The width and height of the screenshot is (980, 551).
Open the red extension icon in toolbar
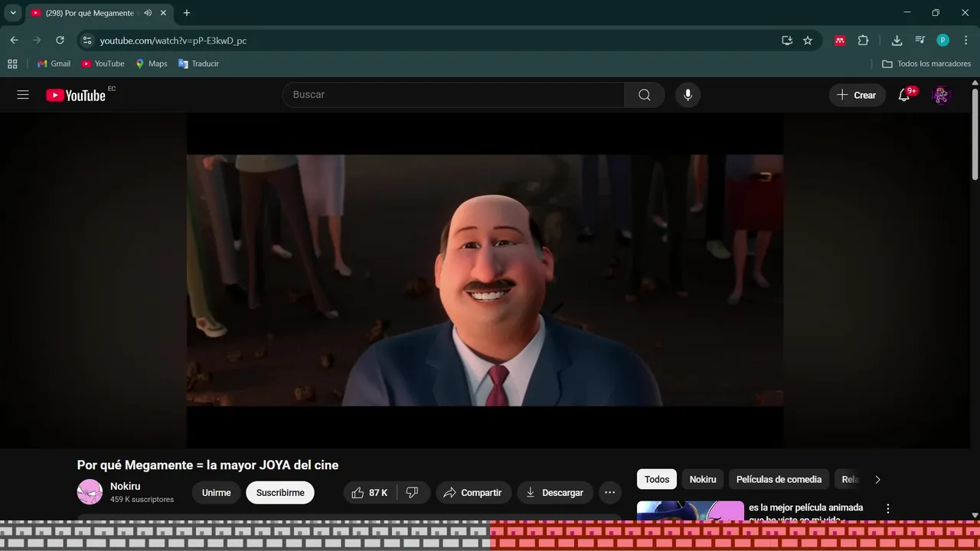[840, 41]
